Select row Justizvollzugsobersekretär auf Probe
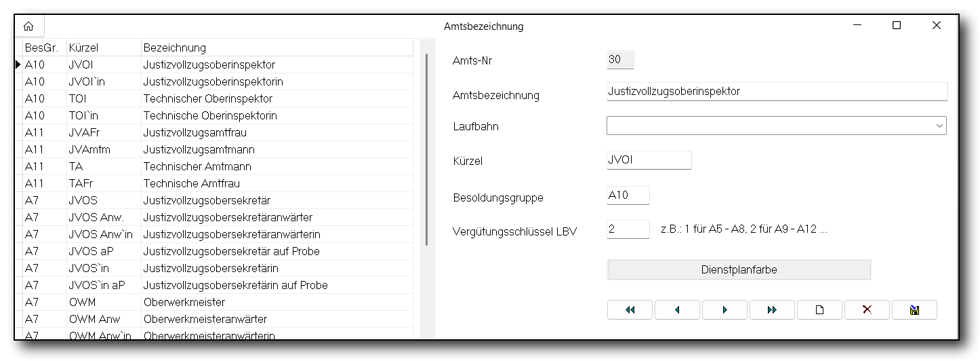The image size is (980, 361). 217,251
